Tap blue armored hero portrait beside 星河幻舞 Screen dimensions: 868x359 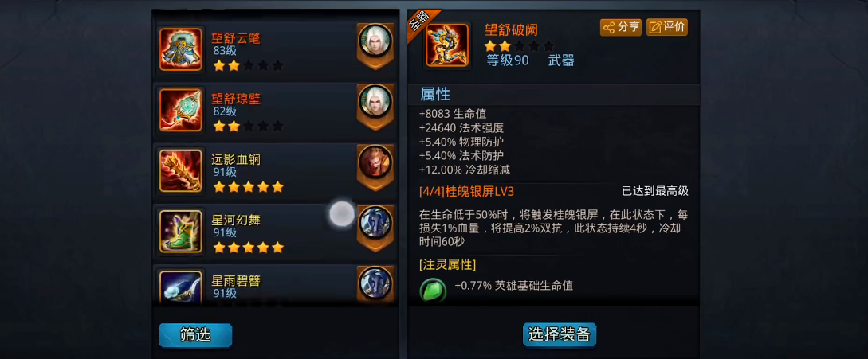pyautogui.click(x=375, y=222)
